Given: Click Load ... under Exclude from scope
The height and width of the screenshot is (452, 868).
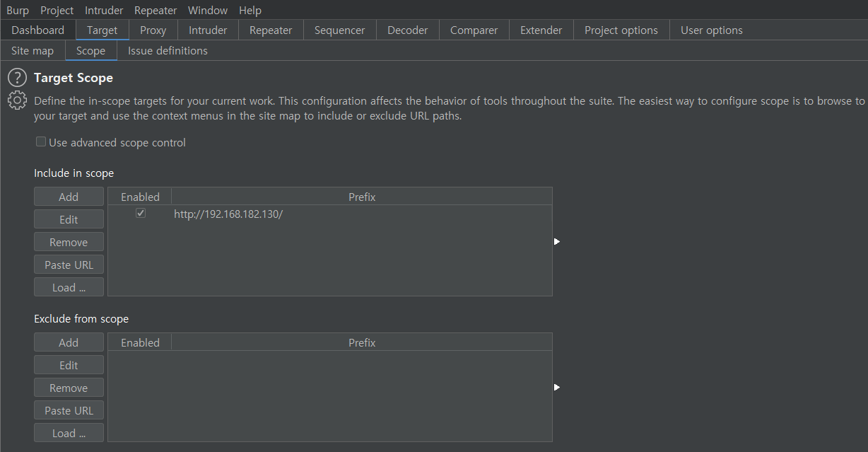Looking at the screenshot, I should [69, 433].
